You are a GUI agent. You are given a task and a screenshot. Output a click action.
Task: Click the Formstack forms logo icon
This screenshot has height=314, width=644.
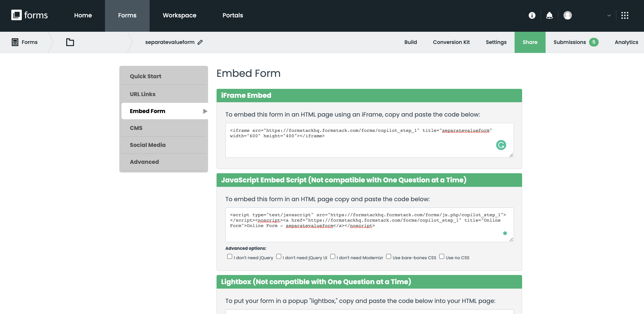[16, 15]
